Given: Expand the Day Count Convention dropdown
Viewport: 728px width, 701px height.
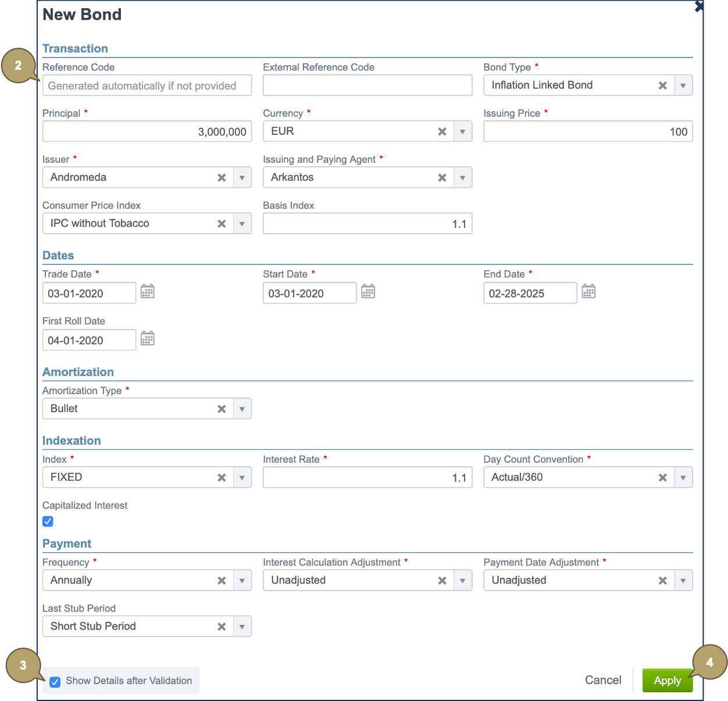Looking at the screenshot, I should point(683,478).
